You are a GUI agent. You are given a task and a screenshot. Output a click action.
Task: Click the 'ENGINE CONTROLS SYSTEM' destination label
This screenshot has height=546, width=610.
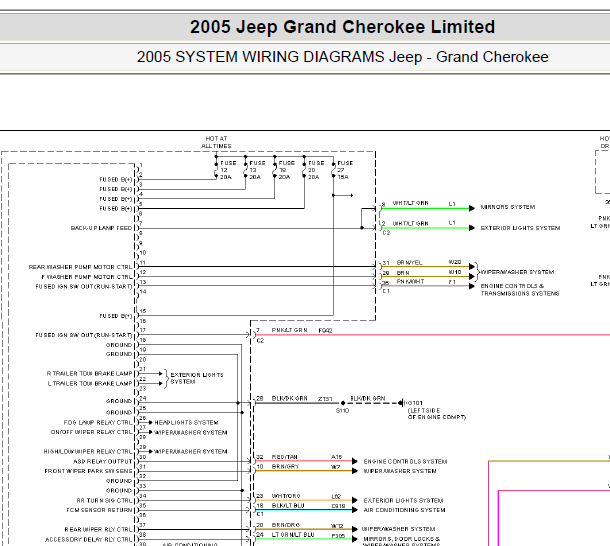pos(405,462)
